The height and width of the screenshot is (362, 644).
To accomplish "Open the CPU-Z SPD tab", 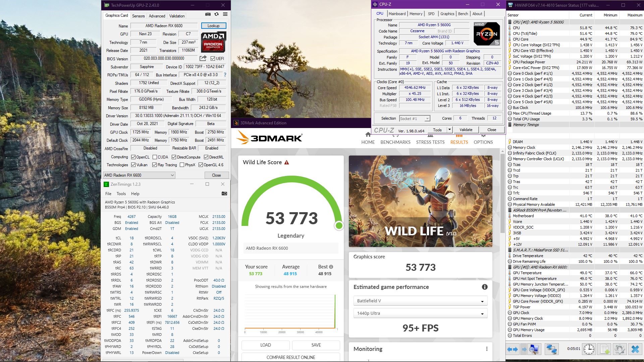I will [x=431, y=14].
